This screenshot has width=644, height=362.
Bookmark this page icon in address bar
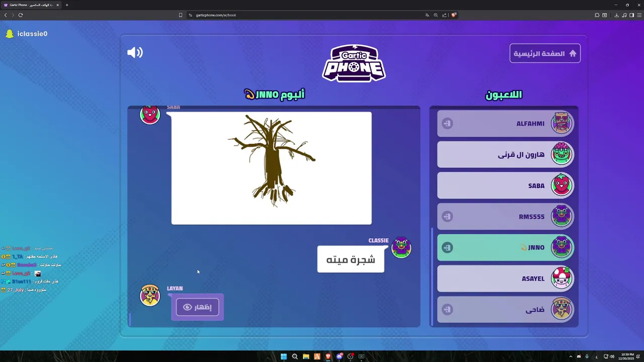[181, 15]
